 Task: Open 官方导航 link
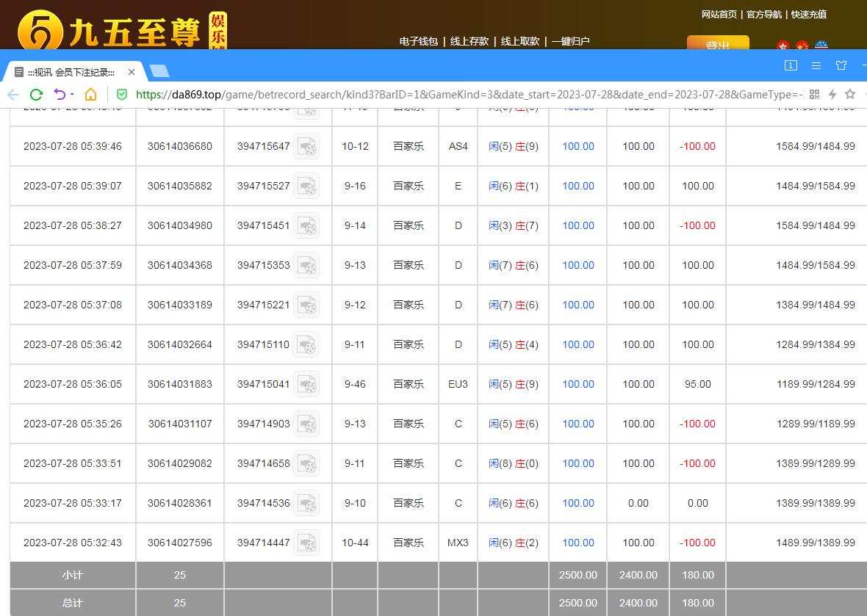pyautogui.click(x=764, y=15)
